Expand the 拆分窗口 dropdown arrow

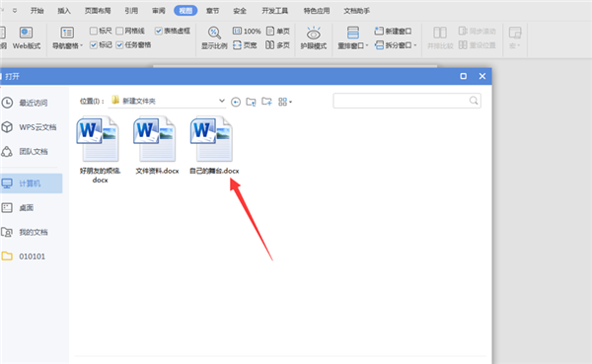[415, 45]
